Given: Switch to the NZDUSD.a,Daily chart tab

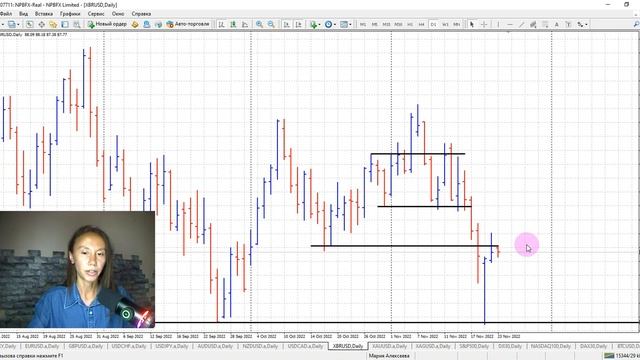Looking at the screenshot, I should pyautogui.click(x=260, y=346).
